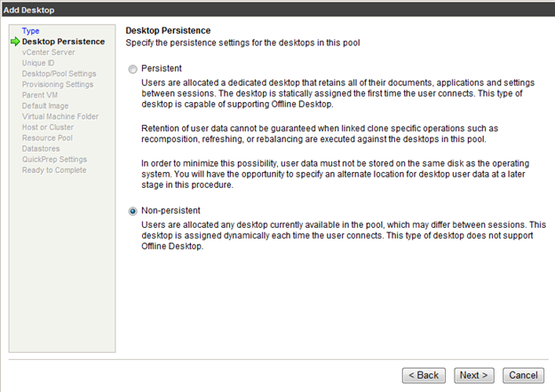
Task: Select the Host or Cluster step
Action: 50,127
